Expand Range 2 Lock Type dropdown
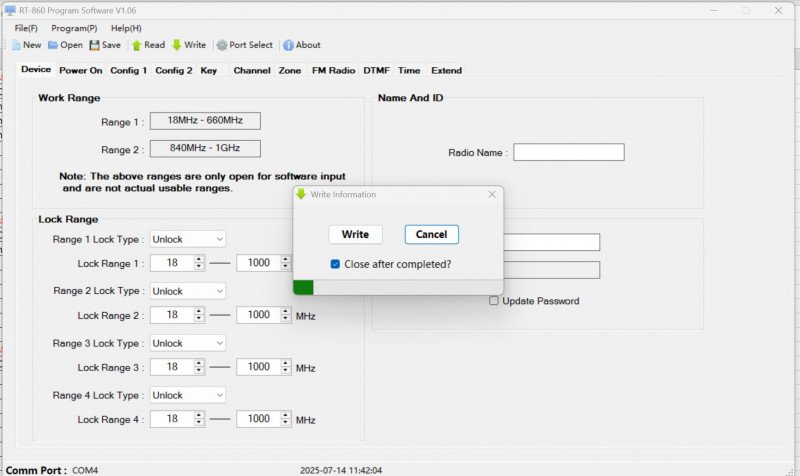800x476 pixels. (x=188, y=291)
